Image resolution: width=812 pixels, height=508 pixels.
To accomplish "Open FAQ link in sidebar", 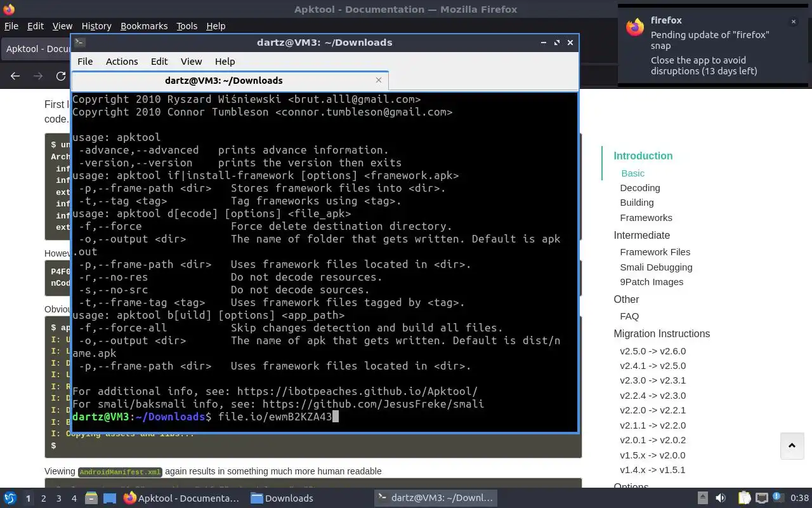I will tap(629, 316).
